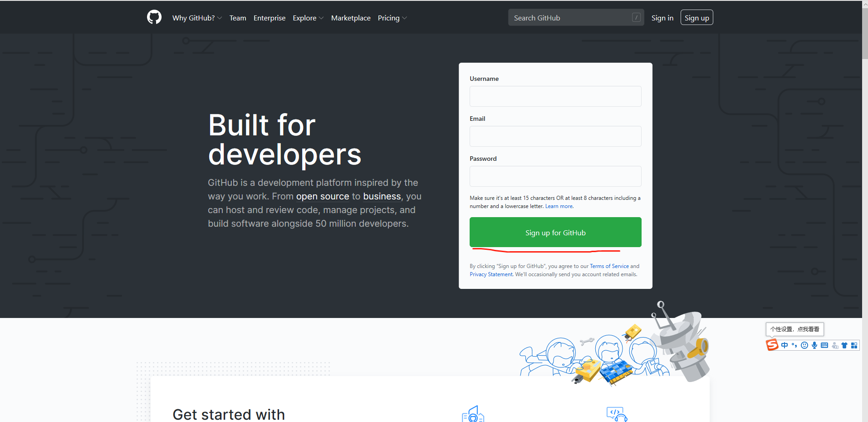Activate voice input microphone icon
This screenshot has width=868, height=422.
(814, 345)
